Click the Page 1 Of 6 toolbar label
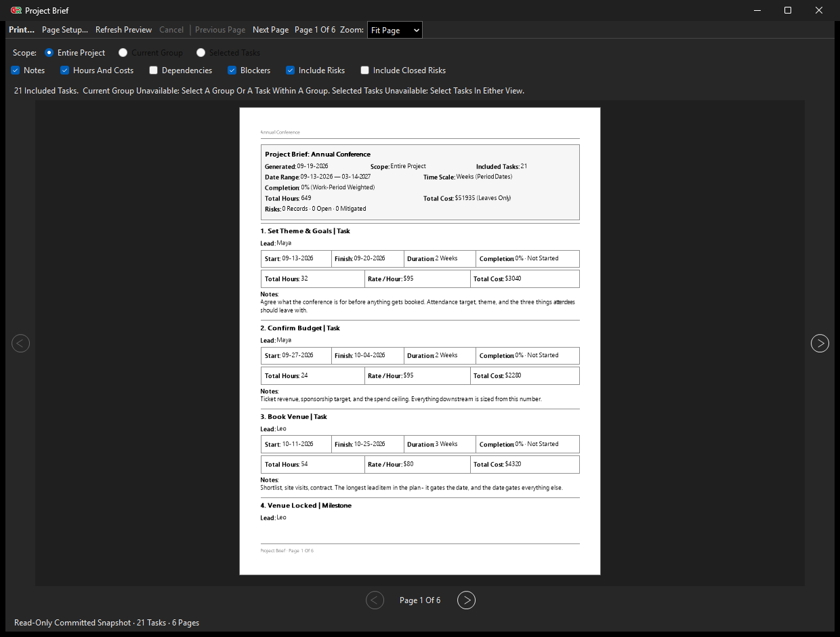840x637 pixels. [x=315, y=30]
